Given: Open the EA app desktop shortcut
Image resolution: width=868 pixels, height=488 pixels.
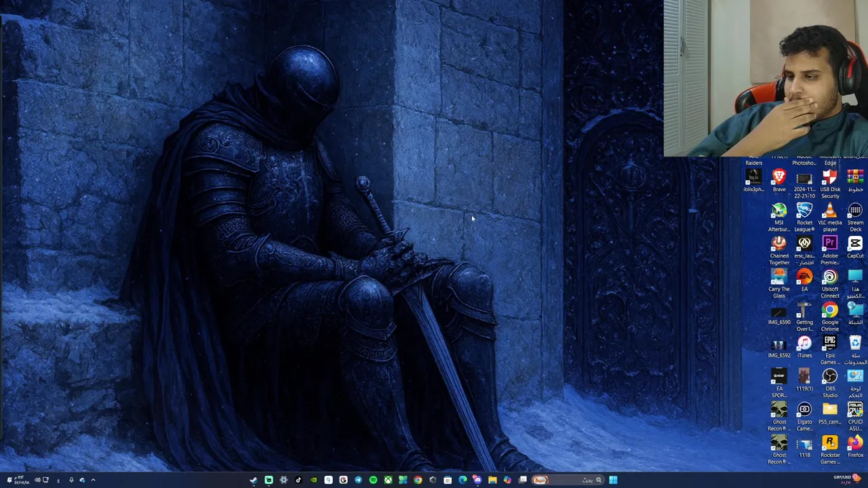Looking at the screenshot, I should point(804,280).
